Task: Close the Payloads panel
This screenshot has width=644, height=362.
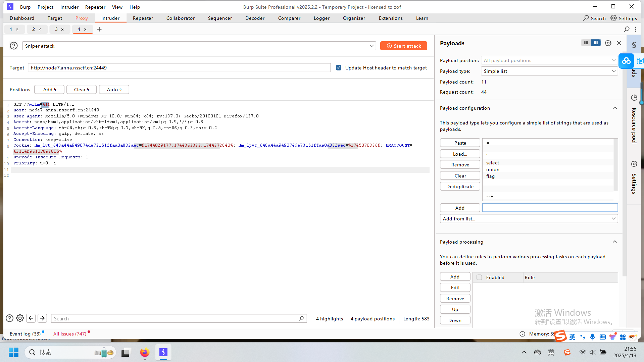Action: pyautogui.click(x=619, y=43)
